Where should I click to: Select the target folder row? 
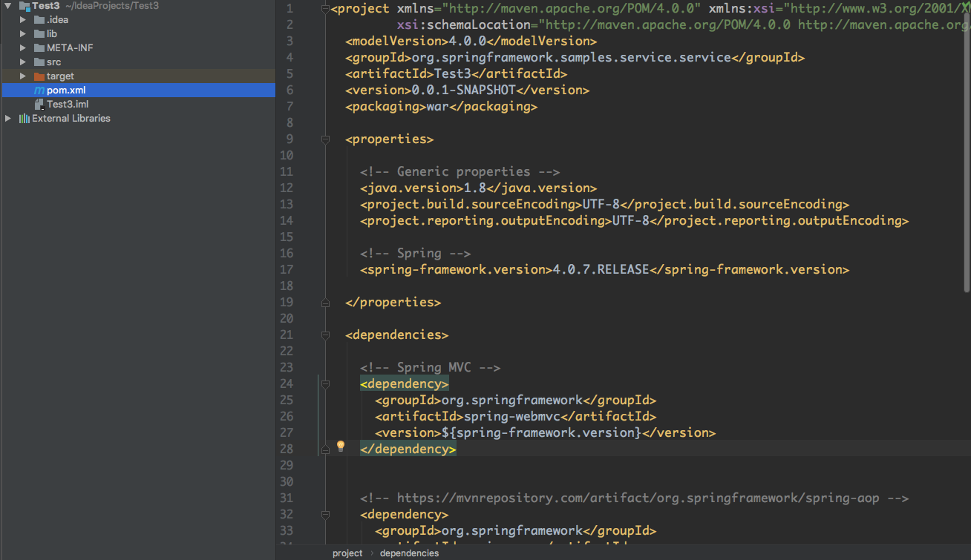[137, 76]
